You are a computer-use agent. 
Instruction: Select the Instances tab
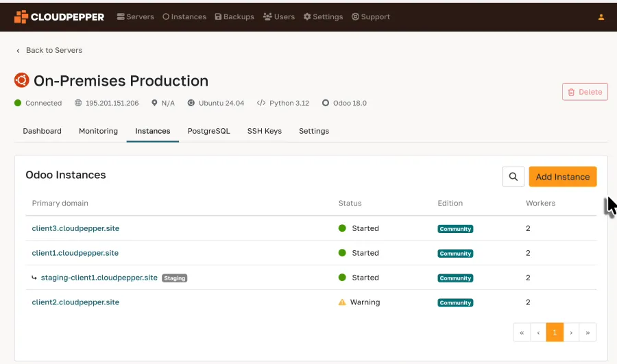[x=153, y=131]
